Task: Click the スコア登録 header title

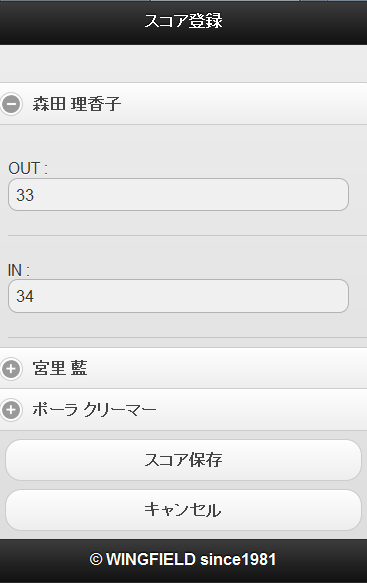Action: coord(183,21)
